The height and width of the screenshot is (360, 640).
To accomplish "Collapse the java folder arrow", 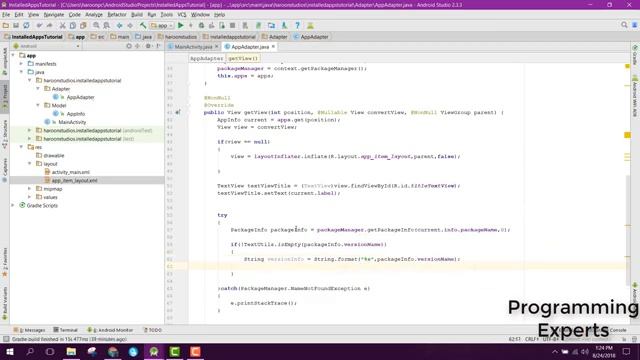I will (21, 72).
